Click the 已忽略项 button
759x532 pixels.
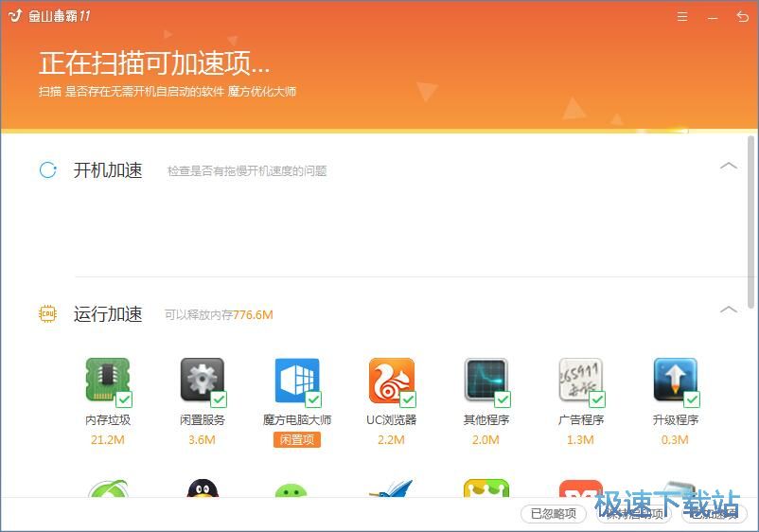coord(554,514)
